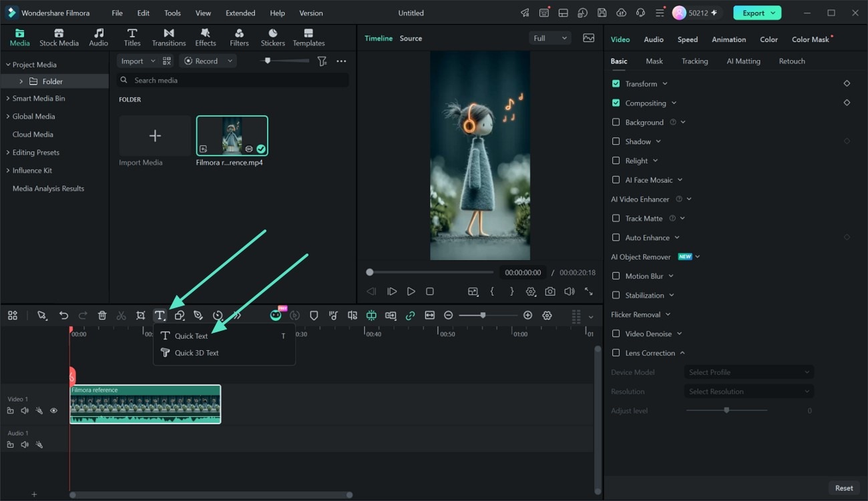Image resolution: width=868 pixels, height=501 pixels.
Task: Click the timeline zoom-out minus icon
Action: point(449,316)
